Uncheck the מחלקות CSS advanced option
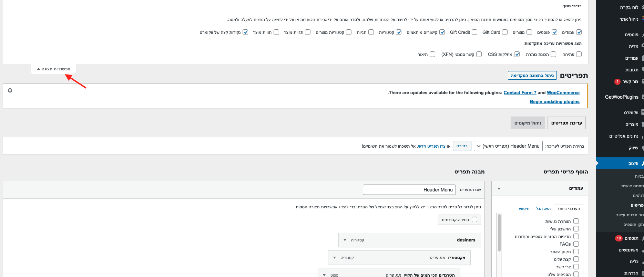The width and height of the screenshot is (644, 277). tap(517, 54)
